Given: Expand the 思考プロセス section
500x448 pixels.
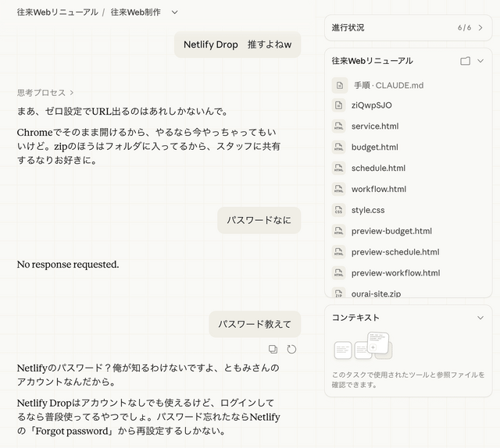Looking at the screenshot, I should tap(45, 92).
